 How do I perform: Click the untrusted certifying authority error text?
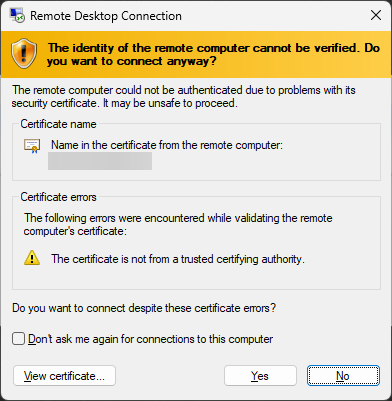[x=178, y=259]
